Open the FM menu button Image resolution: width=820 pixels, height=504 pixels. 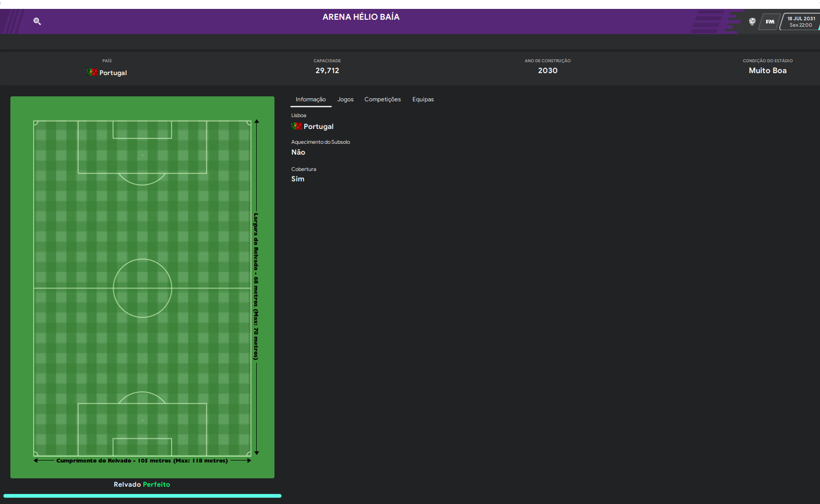tap(770, 22)
